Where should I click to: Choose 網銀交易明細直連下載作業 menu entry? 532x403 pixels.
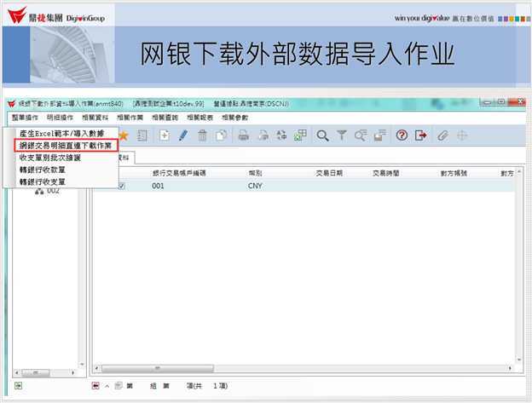click(x=66, y=146)
